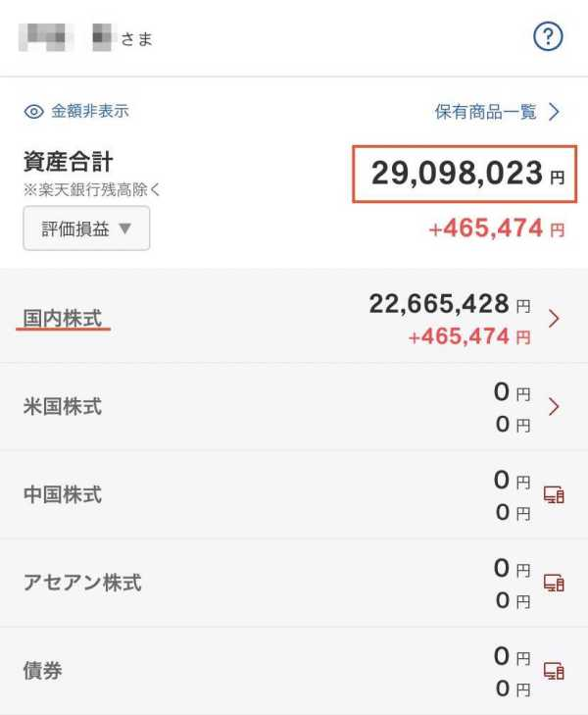Image resolution: width=588 pixels, height=715 pixels.
Task: Click the PC site icon for アセアン株式
Action: (554, 583)
